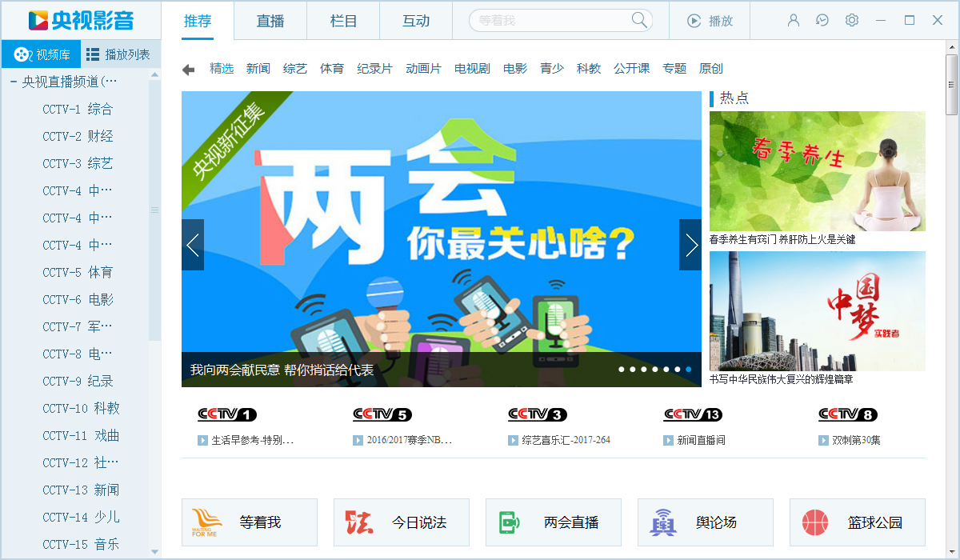Open the CCTV1 channel logo
Viewport: 960px width, 560px height.
coord(227,414)
